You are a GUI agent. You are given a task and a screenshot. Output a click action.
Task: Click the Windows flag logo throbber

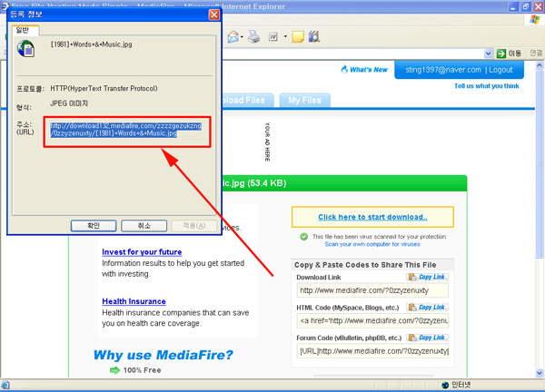pyautogui.click(x=535, y=20)
